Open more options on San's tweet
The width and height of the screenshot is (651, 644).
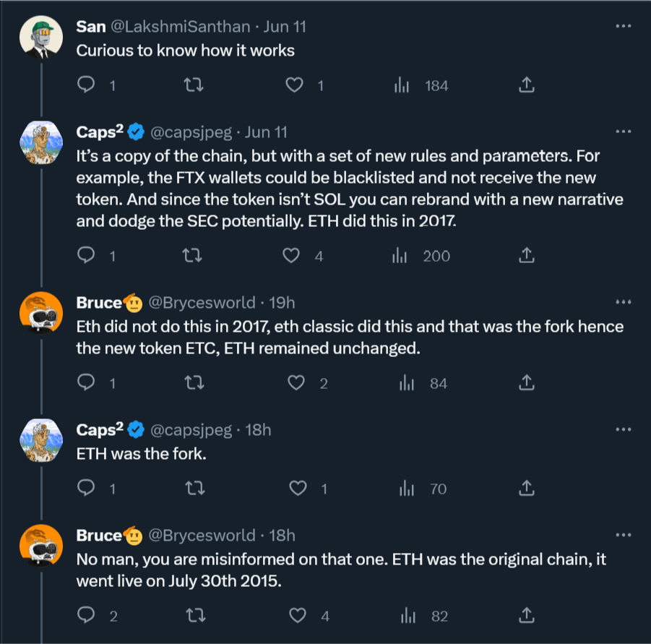click(624, 26)
